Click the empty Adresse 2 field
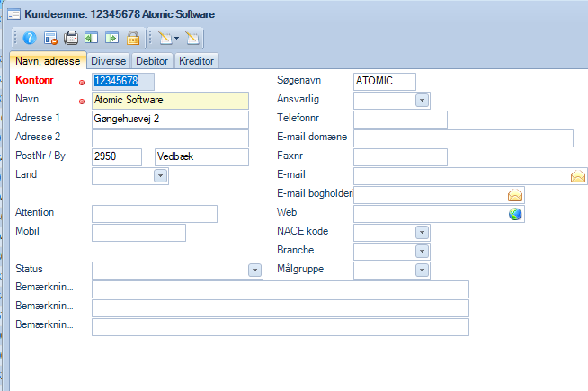The height and width of the screenshot is (391, 588). click(170, 138)
